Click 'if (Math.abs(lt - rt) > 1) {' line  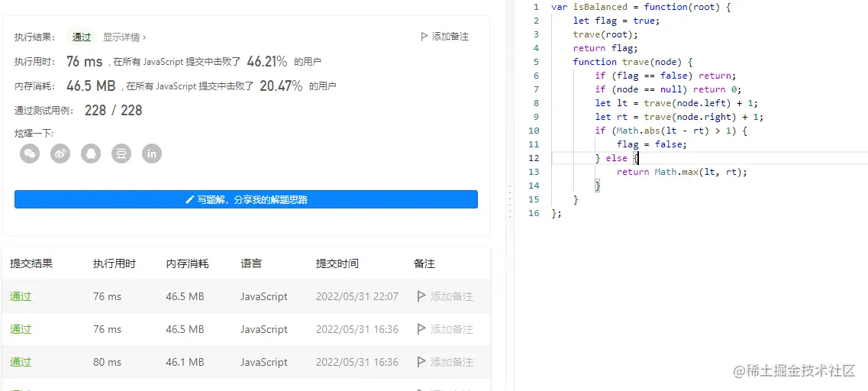click(671, 131)
